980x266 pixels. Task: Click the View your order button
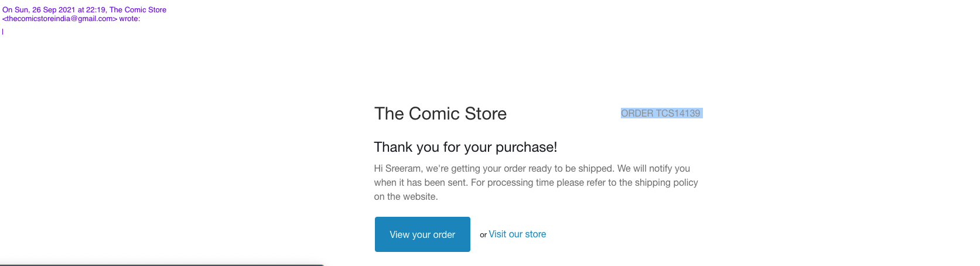[x=422, y=234]
